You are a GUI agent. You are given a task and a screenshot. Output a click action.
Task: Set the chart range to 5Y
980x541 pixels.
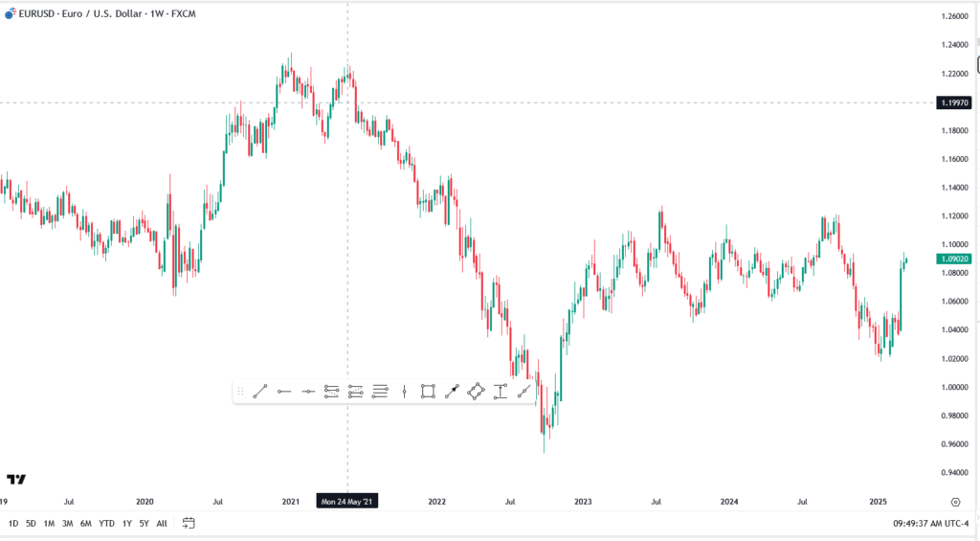(144, 523)
